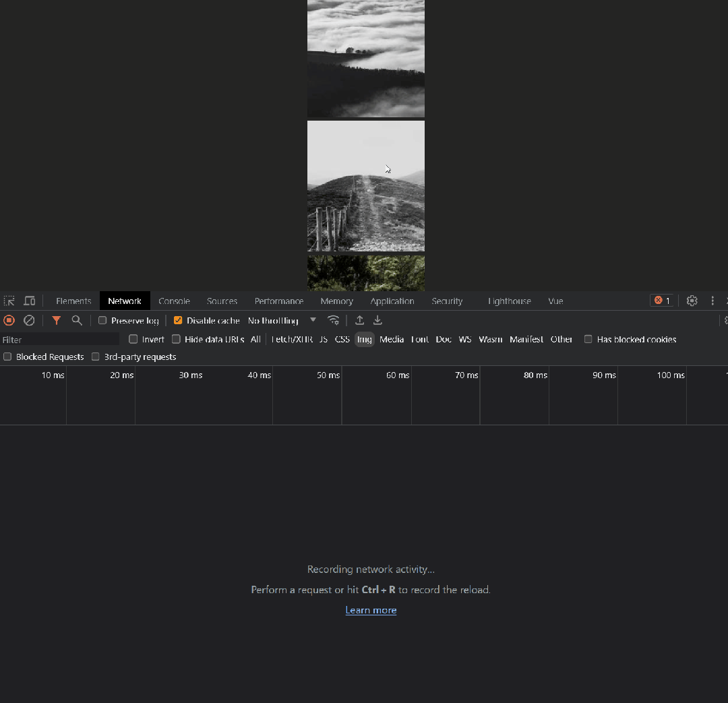
Task: Open network search with magnifier icon
Action: [x=77, y=320]
